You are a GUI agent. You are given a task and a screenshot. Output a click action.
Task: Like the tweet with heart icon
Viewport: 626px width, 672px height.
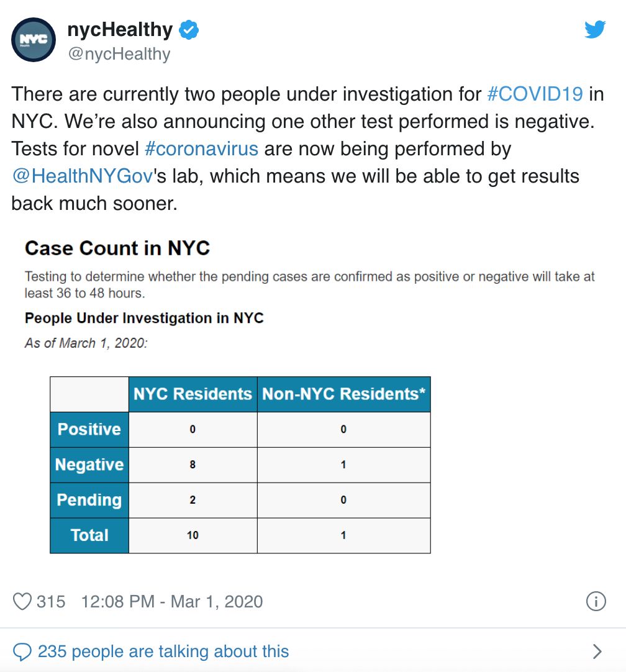pos(22,601)
